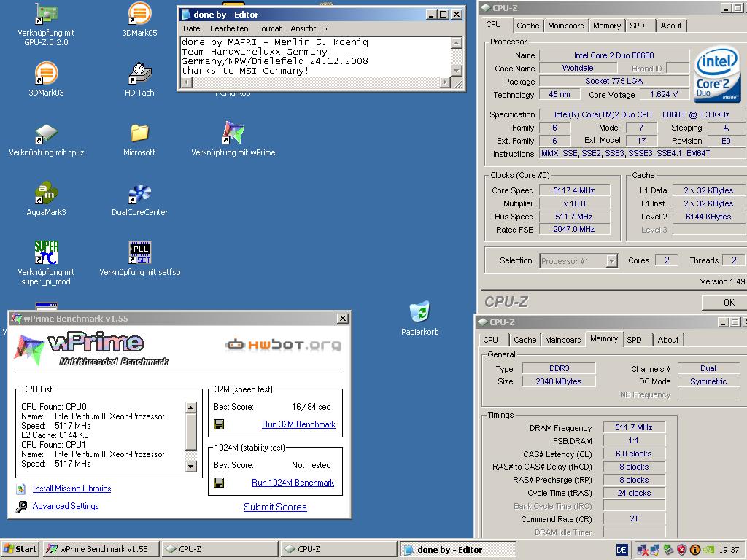The height and width of the screenshot is (560, 747).
Task: Click the HWBOT.org logo
Action: pos(284,344)
